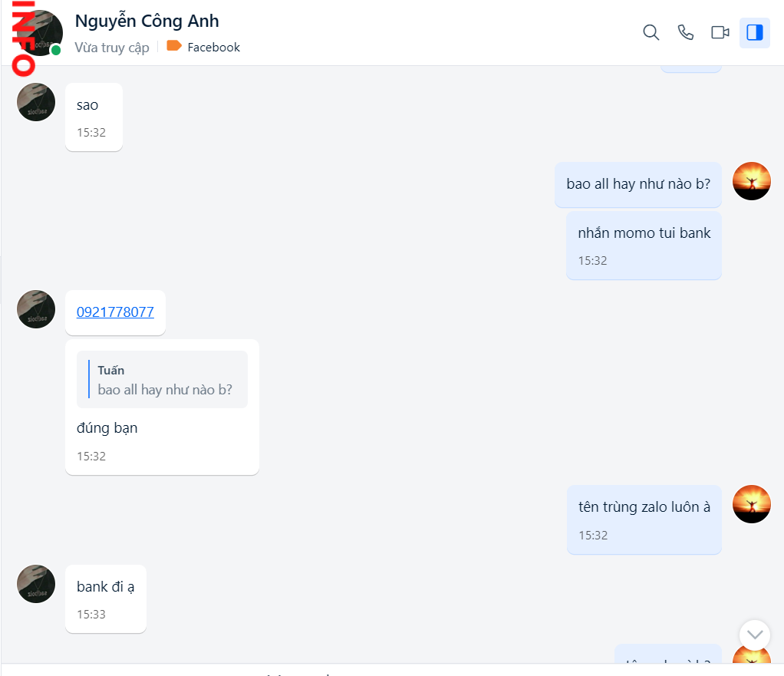
Task: Click the green online status dot
Action: 54,50
